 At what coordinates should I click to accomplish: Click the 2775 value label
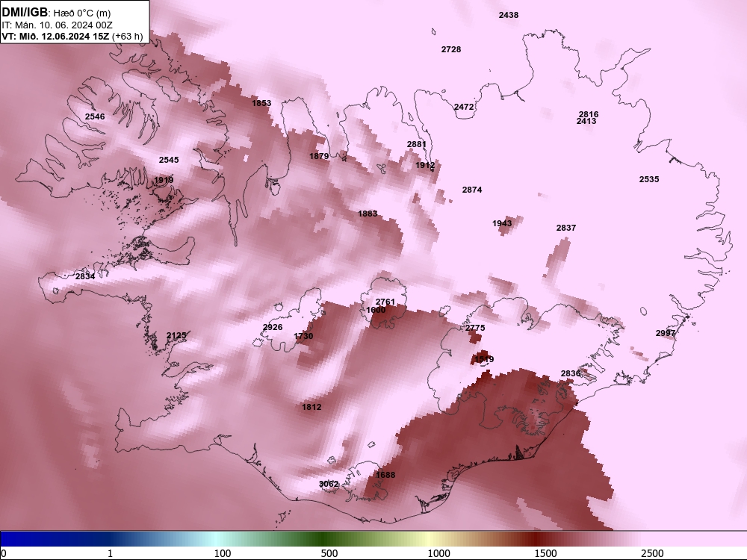(475, 328)
